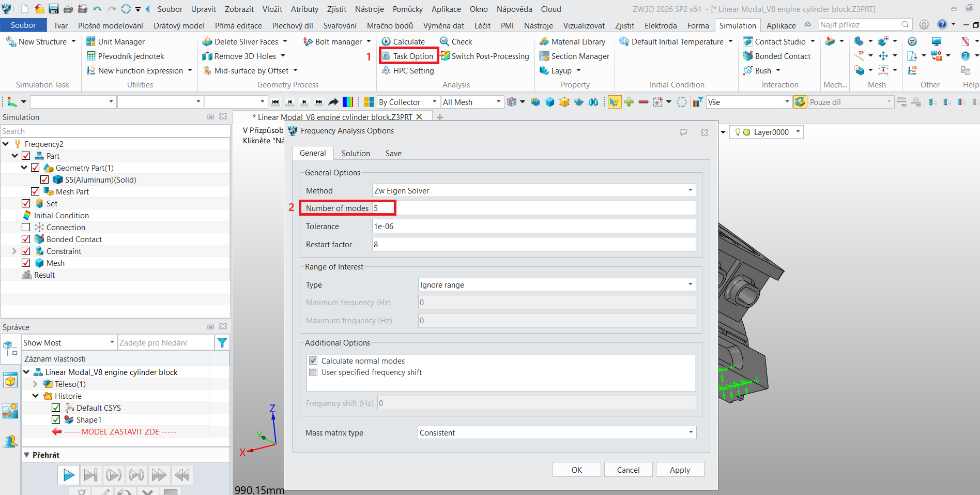
Task: Expand the Constraint tree node
Action: [14, 251]
